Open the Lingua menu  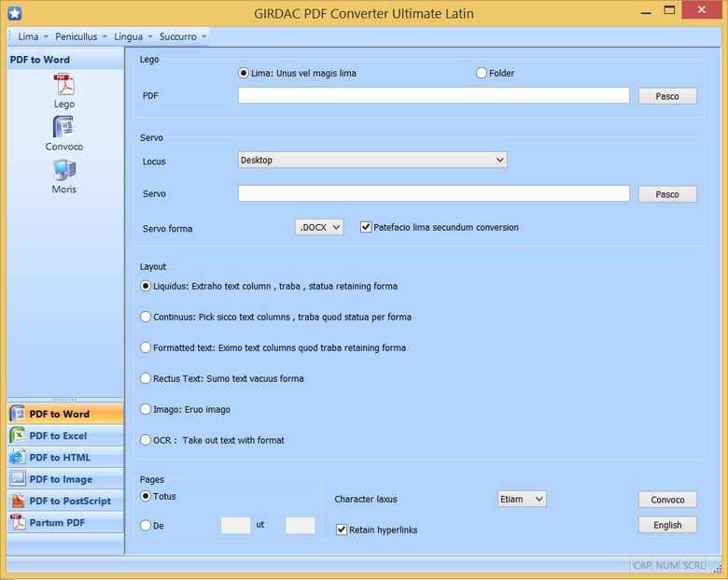133,36
